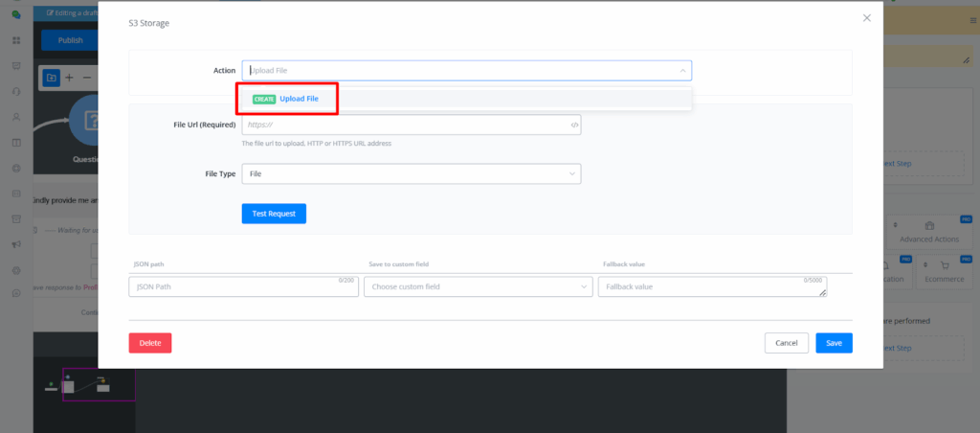Click the zoom-out minus icon on canvas toolbar
Viewport: 980px width, 433px height.
87,78
